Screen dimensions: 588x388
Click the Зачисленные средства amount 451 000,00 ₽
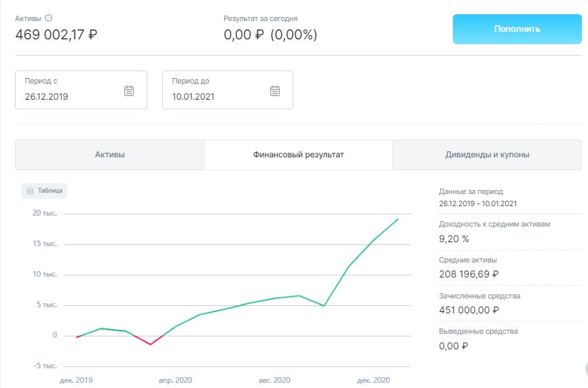pos(469,311)
